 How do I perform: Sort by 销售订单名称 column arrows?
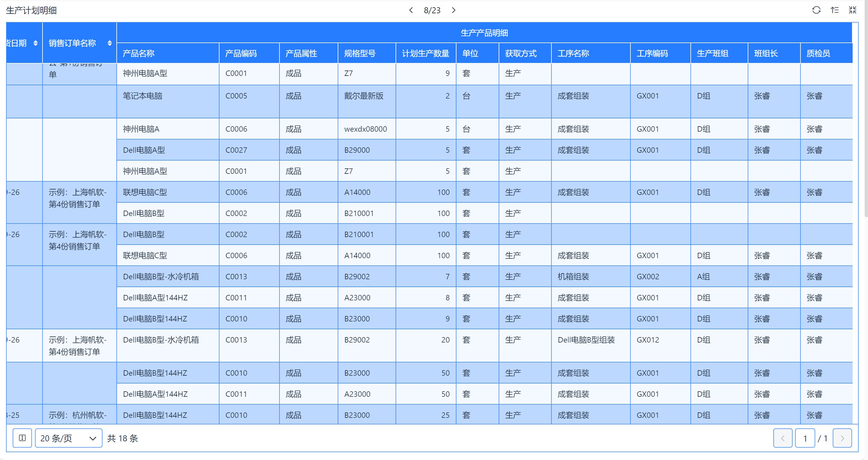[109, 43]
